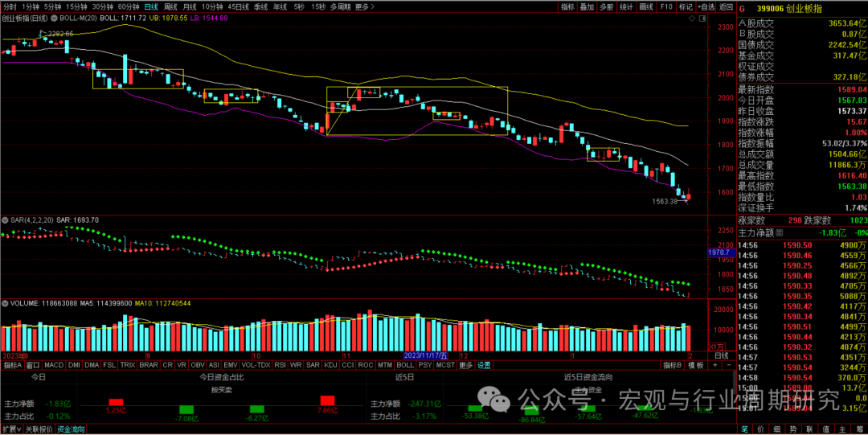The height and width of the screenshot is (435, 868).
Task: Expand 更多 indicators in bottom bar
Action: click(466, 365)
